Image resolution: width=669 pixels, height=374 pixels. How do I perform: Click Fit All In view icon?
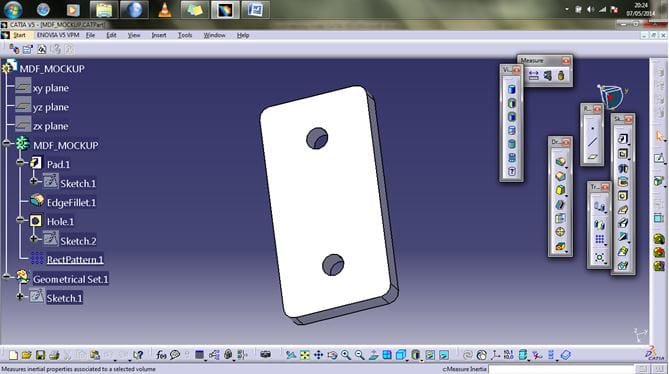305,355
